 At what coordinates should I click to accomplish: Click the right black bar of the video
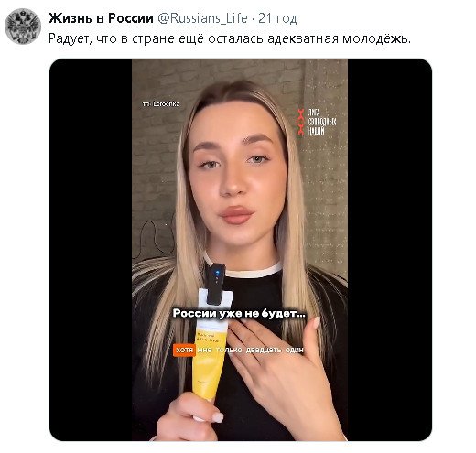pyautogui.click(x=390, y=250)
